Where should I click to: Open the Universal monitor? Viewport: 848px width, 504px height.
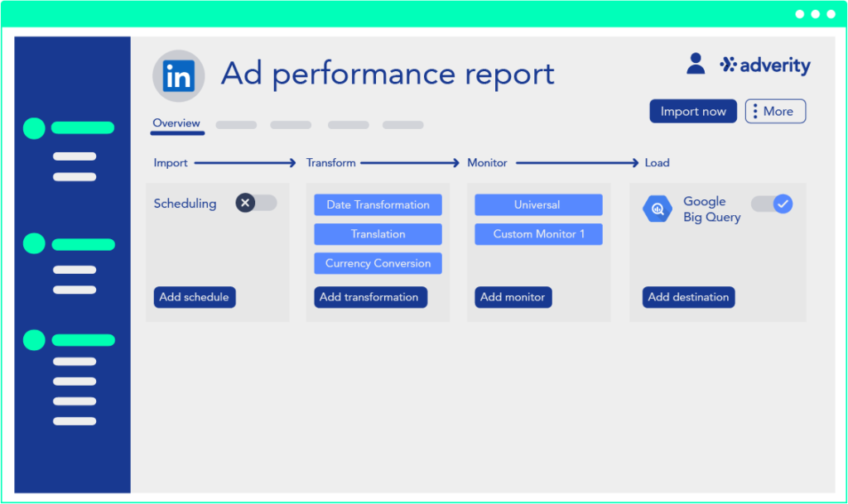click(x=538, y=204)
